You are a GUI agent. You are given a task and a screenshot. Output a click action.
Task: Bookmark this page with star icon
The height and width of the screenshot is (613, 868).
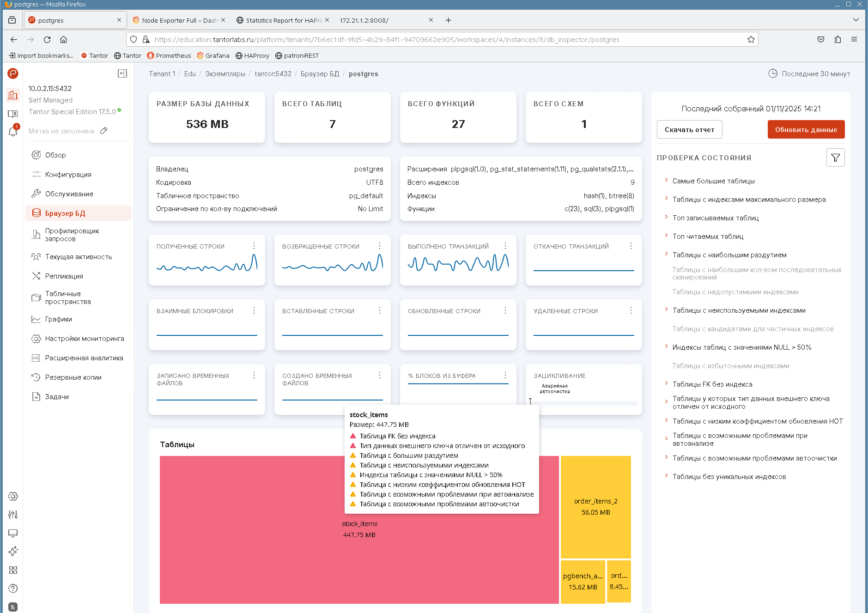(x=751, y=40)
